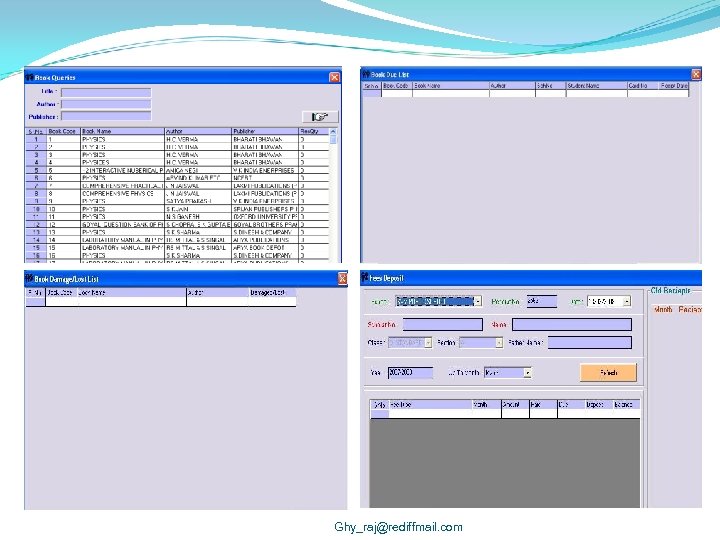Select the GOYAL QUESTION BANK book cell
Screen dimensions: 720x540
122,225
